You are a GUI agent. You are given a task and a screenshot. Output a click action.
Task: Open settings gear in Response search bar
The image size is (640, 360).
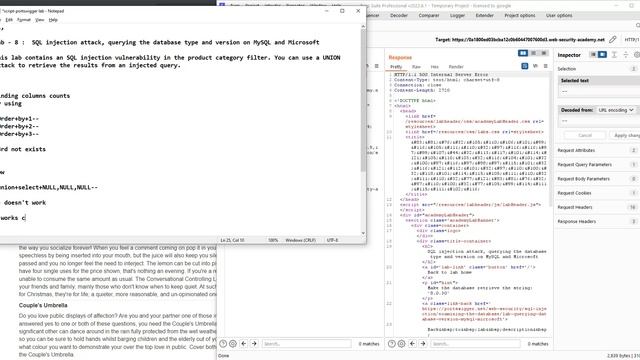[x=401, y=344]
